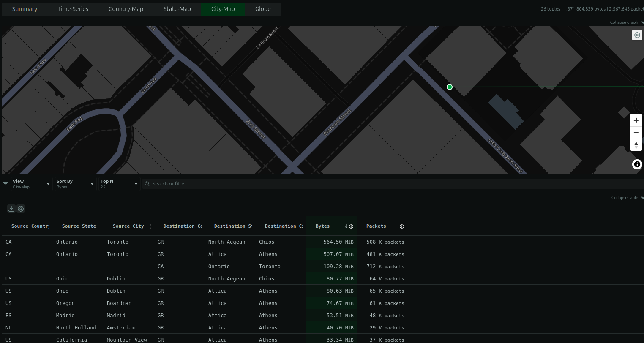
Task: Select the 507.07 MiB bytes cell
Action: [332, 254]
